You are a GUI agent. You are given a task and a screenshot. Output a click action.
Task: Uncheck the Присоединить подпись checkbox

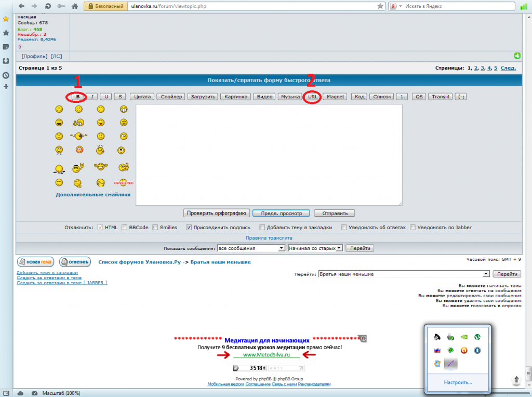pyautogui.click(x=190, y=227)
